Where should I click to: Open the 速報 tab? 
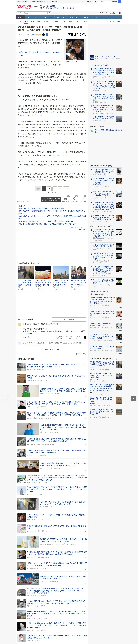point(28,17)
